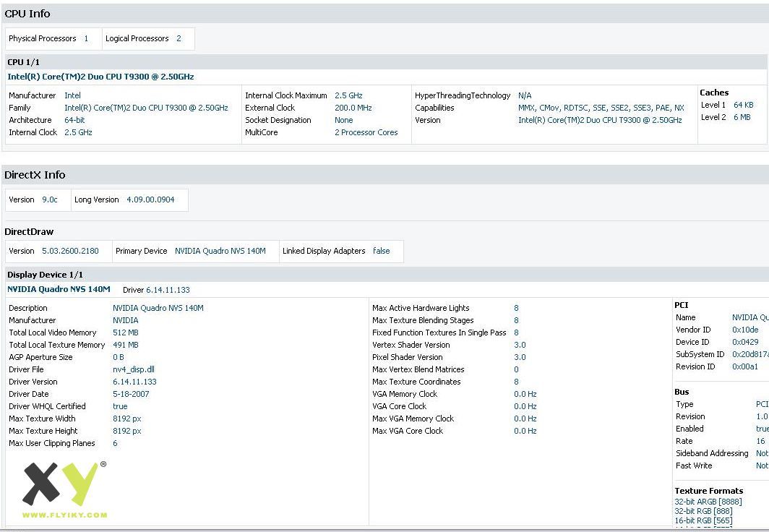Image resolution: width=769 pixels, height=532 pixels.
Task: Click the "DirectX Info" section heading
Action: coord(35,175)
